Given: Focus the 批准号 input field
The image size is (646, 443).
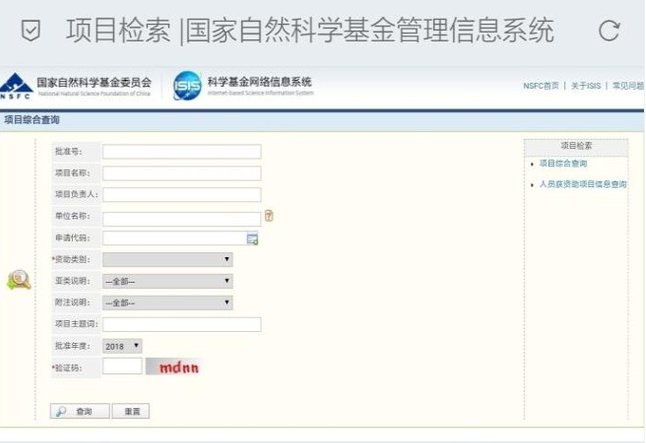Looking at the screenshot, I should click(182, 152).
